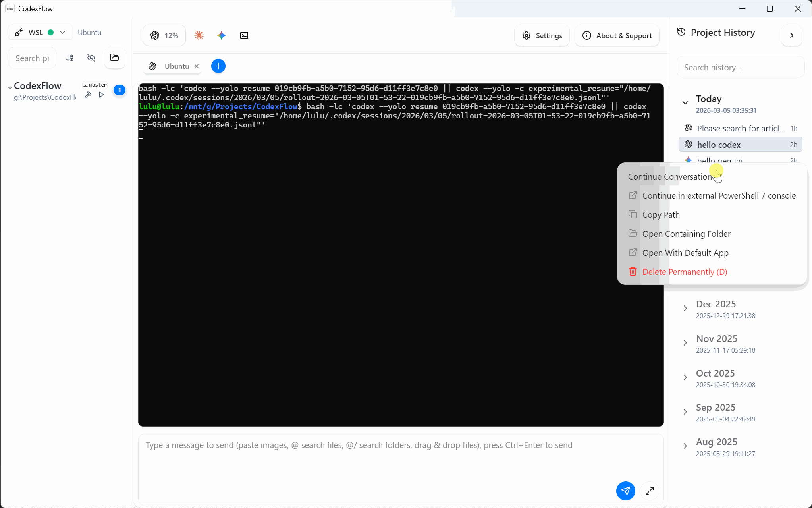Click the Search history input field
812x508 pixels.
tap(740, 68)
